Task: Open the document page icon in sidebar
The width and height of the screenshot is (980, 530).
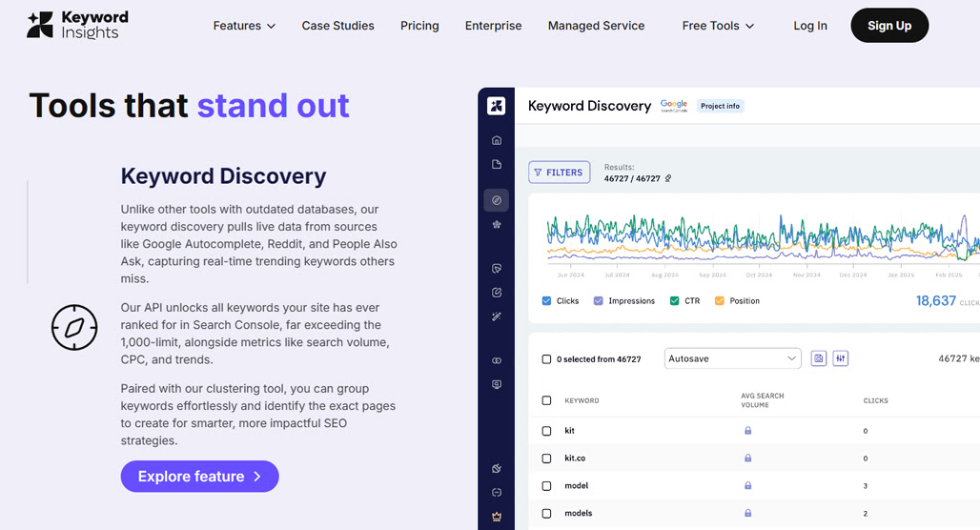Action: (x=497, y=164)
